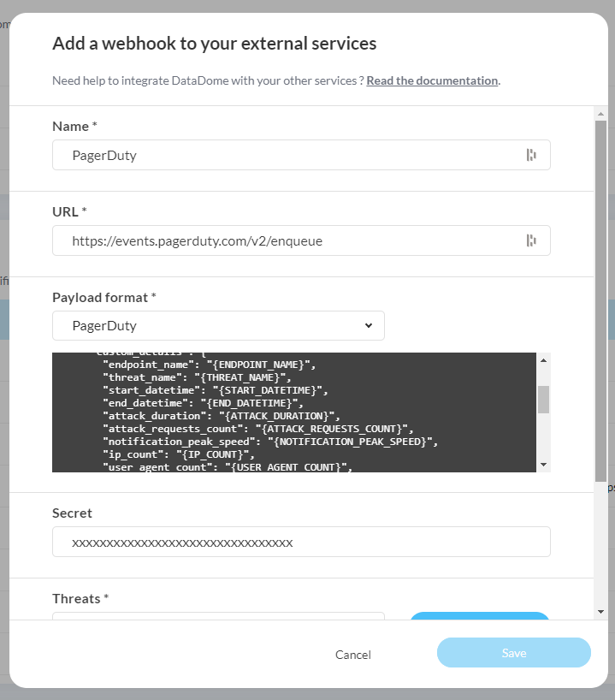Save the webhook configuration
This screenshot has width=615, height=700.
[x=514, y=653]
